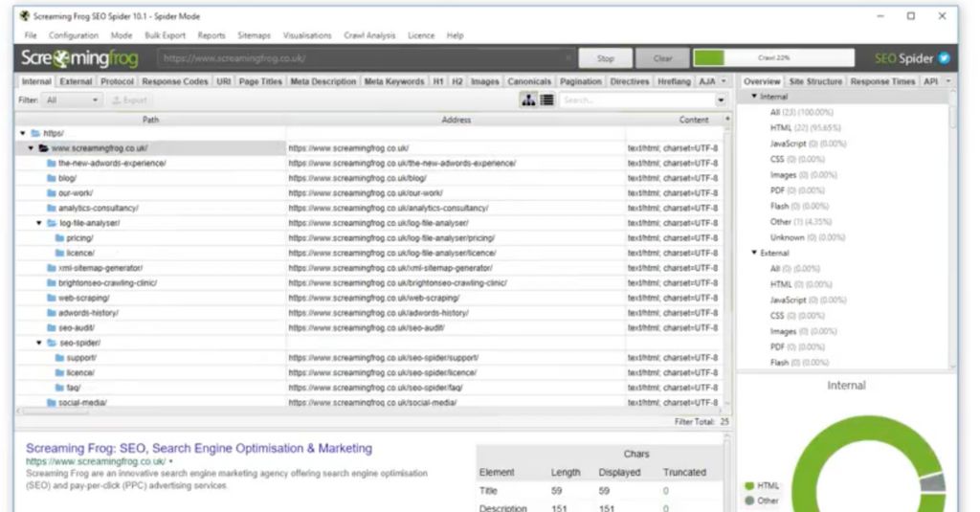Switch to the Page Titles tab

[x=260, y=81]
